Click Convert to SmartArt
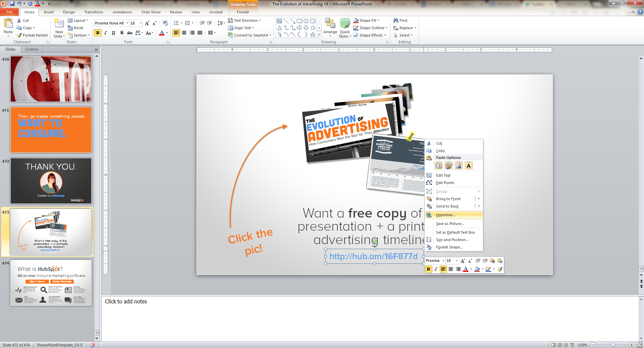Viewport: 644px width, 348px height. [249, 35]
